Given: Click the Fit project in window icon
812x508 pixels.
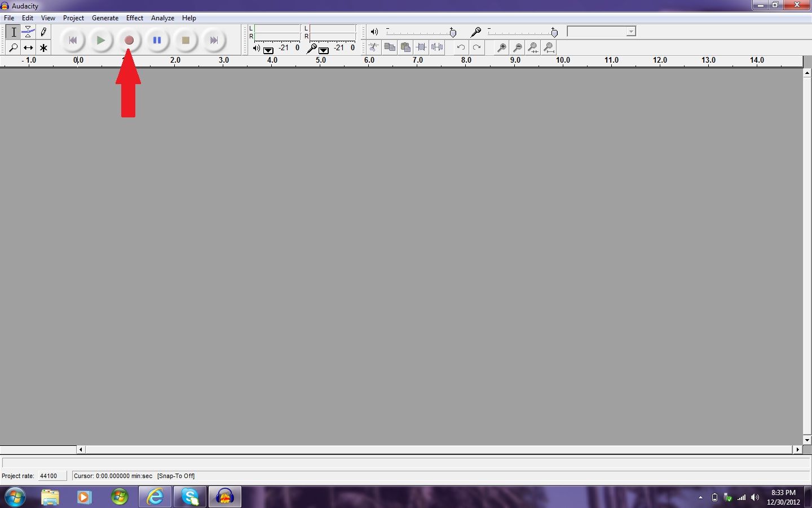Looking at the screenshot, I should [x=549, y=47].
